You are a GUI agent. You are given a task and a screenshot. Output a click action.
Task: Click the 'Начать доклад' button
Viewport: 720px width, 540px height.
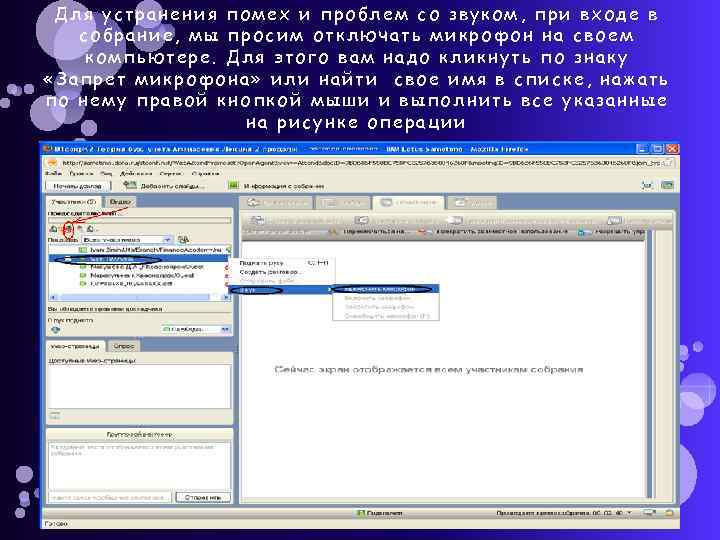click(x=78, y=186)
